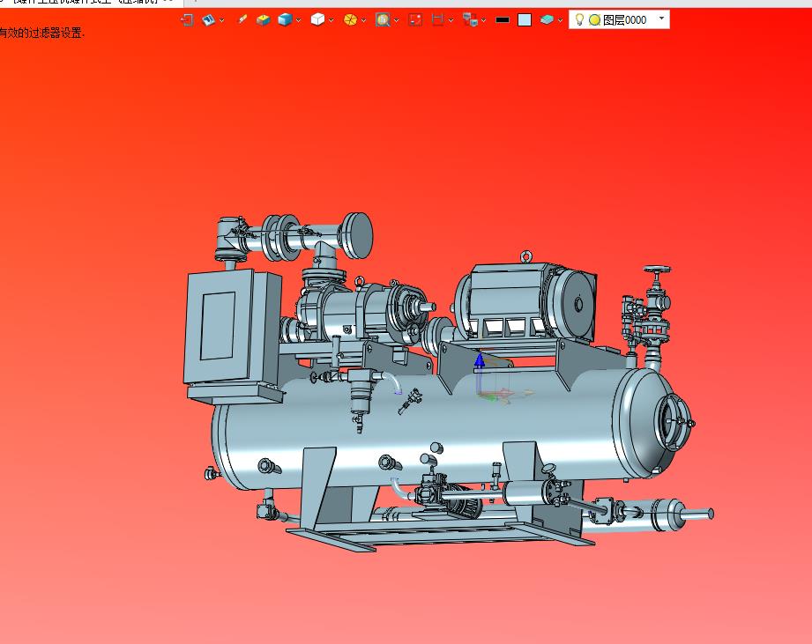Image resolution: width=812 pixels, height=644 pixels.
Task: Toggle the red square frame icon
Action: [415, 19]
